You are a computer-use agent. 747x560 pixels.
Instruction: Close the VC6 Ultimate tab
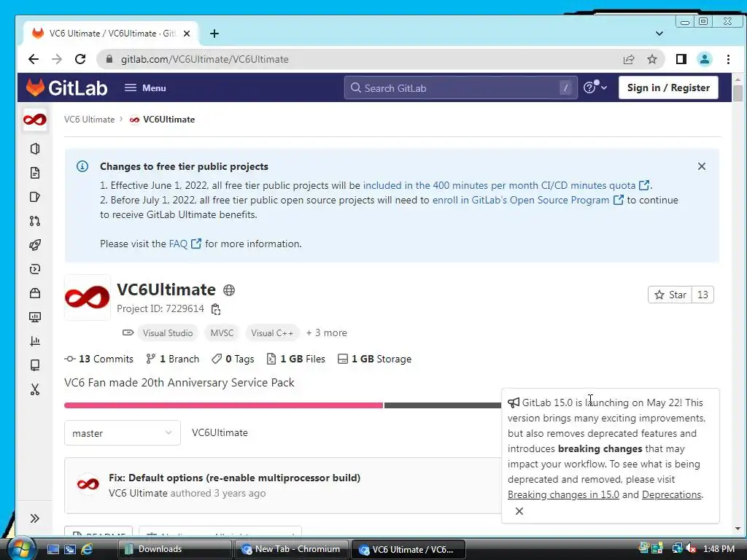coord(187,34)
